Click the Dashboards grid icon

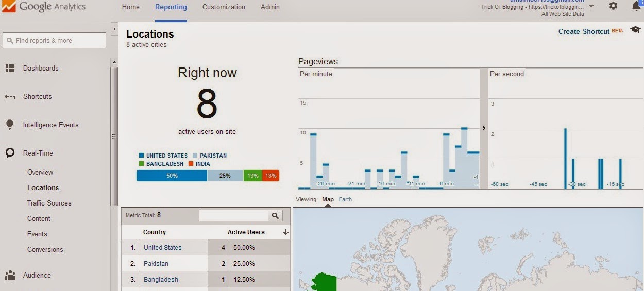click(x=10, y=68)
